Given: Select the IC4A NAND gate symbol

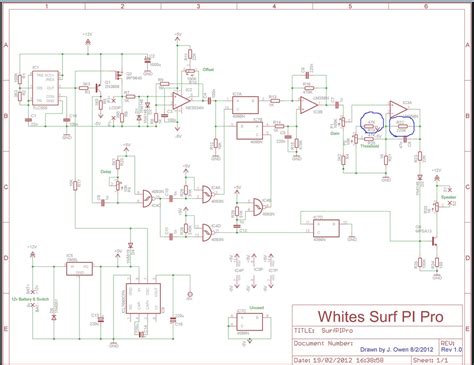Looking at the screenshot, I should pyautogui.click(x=207, y=195).
